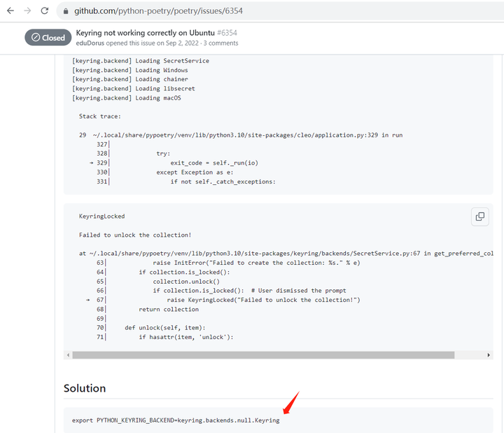Click the SecretService.py:67 path line
The width and height of the screenshot is (504, 433).
click(286, 254)
